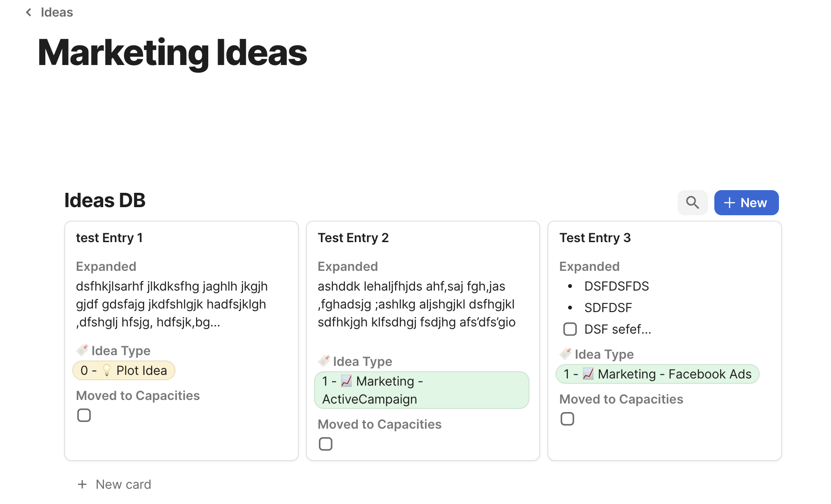
Task: Toggle Moved to Capacities checkbox in Test Entry 3
Action: point(567,419)
